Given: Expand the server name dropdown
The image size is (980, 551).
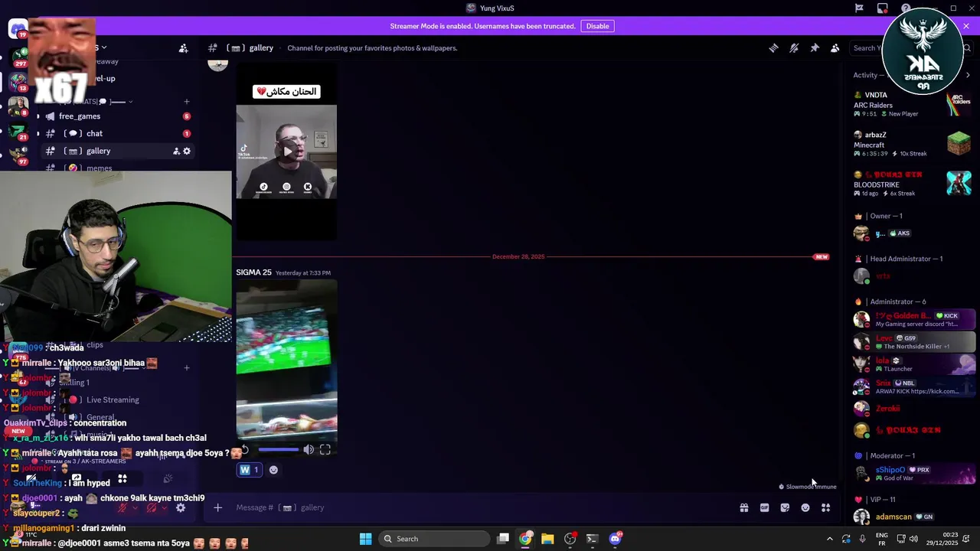Looking at the screenshot, I should pyautogui.click(x=103, y=47).
